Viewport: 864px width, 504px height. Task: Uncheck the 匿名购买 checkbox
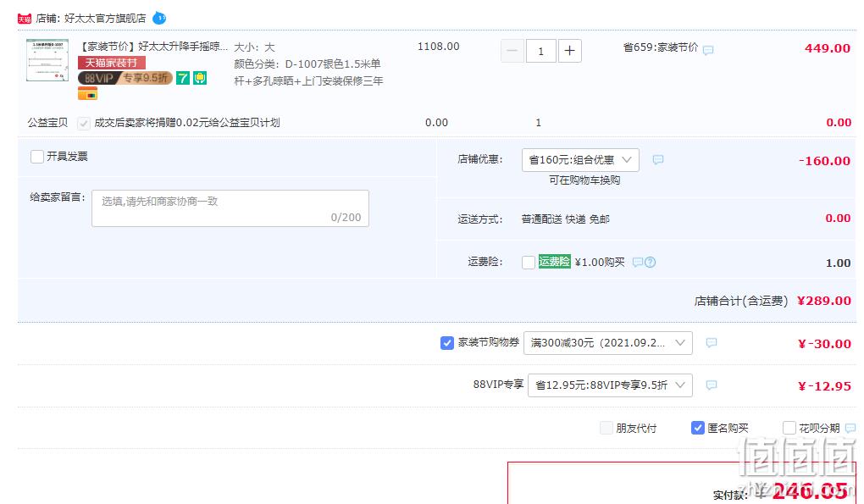(698, 428)
